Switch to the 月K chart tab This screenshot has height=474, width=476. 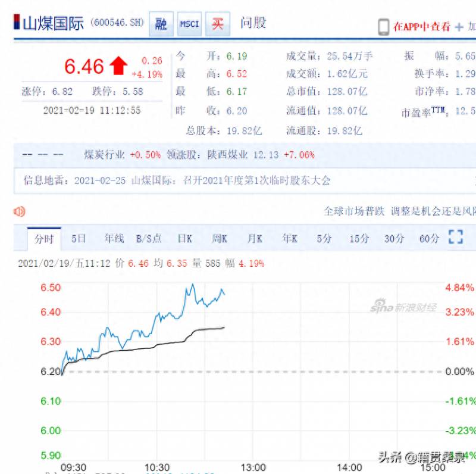(255, 239)
